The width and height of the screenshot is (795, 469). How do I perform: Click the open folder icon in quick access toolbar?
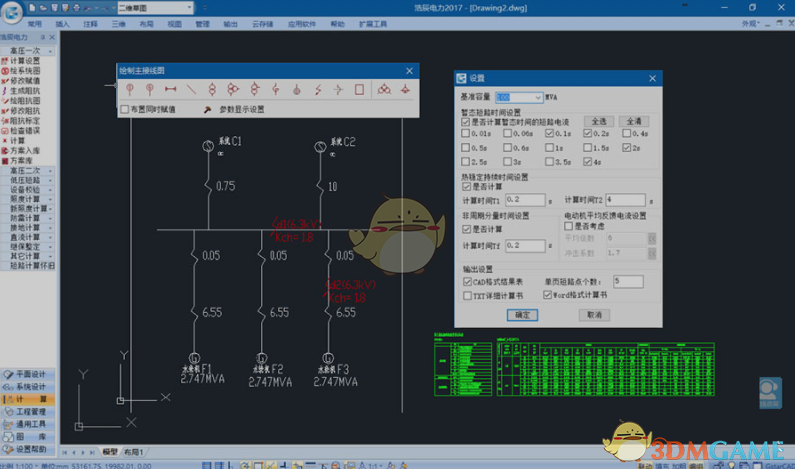pos(44,8)
